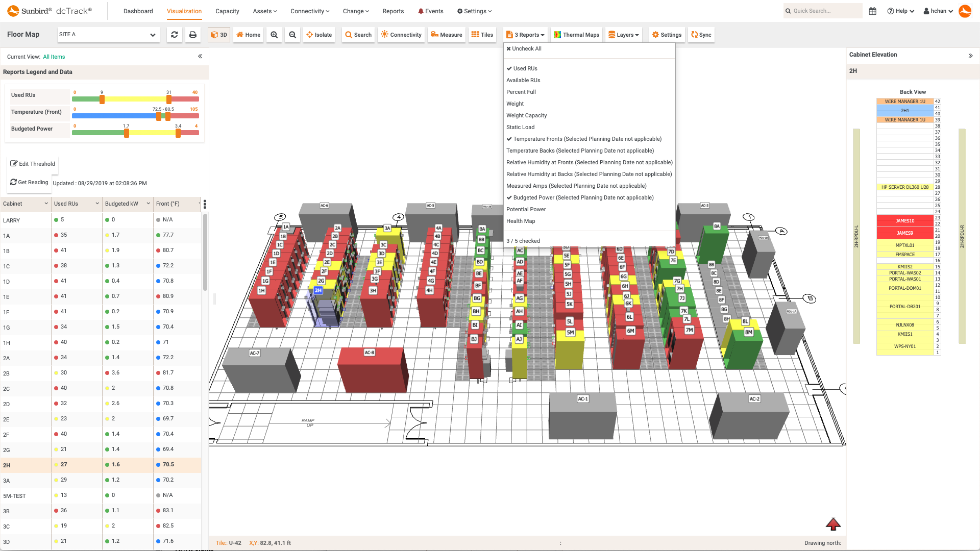This screenshot has width=980, height=551.
Task: Open the SITE A location selector
Action: (108, 35)
